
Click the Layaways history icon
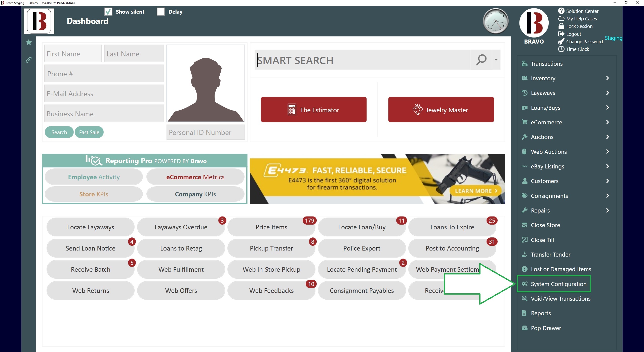[x=525, y=93]
